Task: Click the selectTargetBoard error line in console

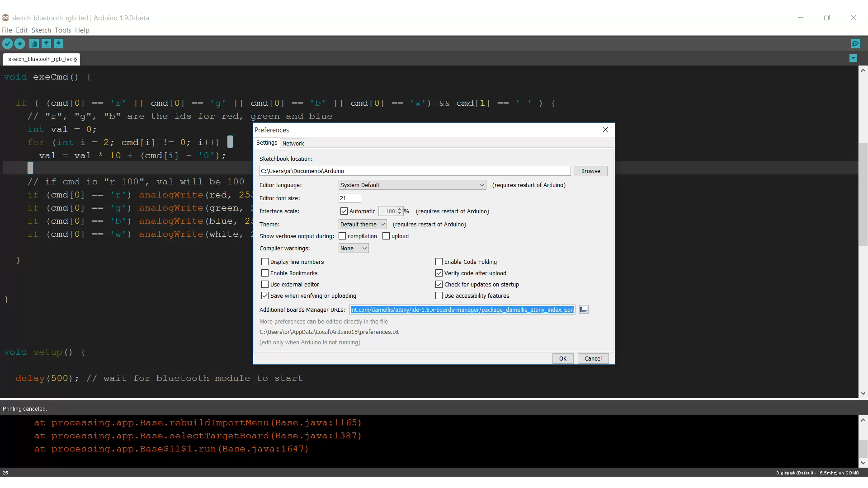Action: (x=198, y=436)
